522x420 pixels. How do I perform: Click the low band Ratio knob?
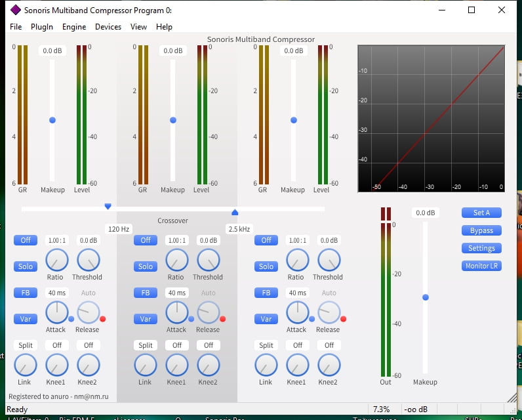pos(57,260)
